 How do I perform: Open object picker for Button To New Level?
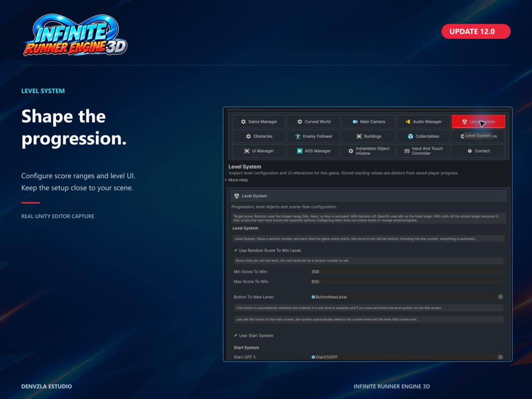pyautogui.click(x=501, y=297)
